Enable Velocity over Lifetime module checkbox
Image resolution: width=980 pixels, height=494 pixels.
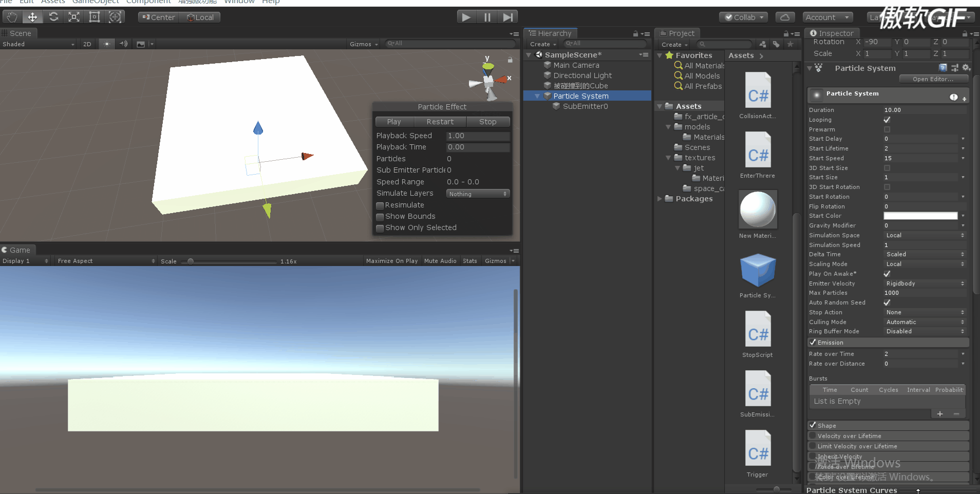coord(813,436)
